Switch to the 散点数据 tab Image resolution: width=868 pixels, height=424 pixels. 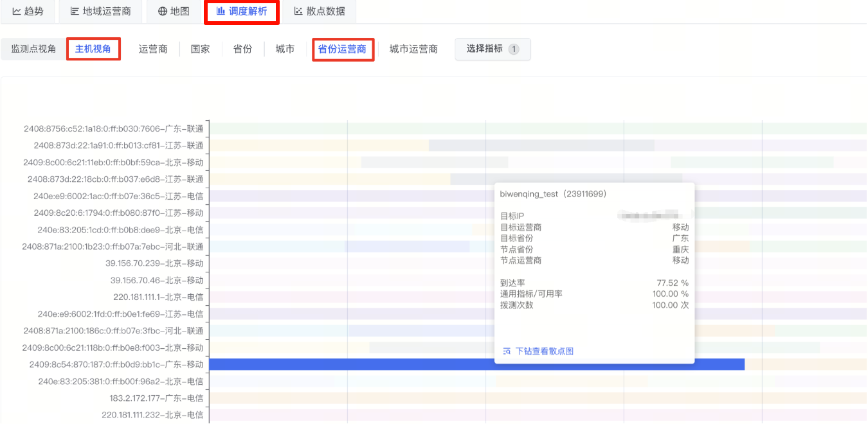tap(319, 11)
